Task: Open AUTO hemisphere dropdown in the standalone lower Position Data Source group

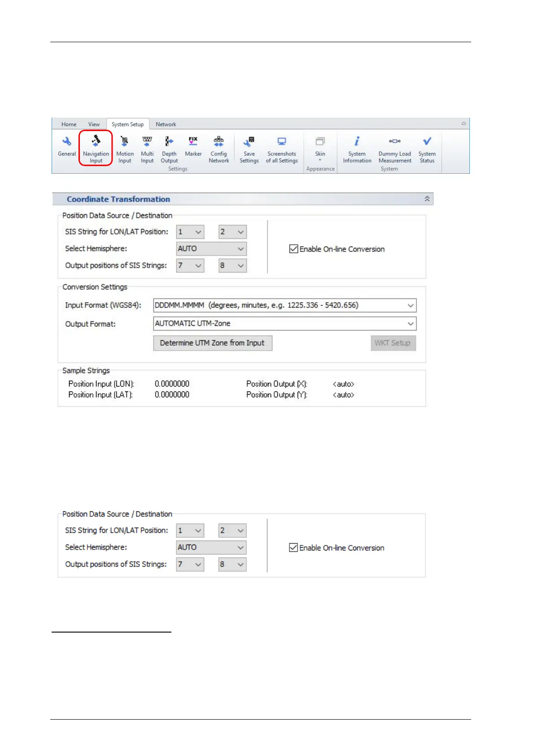Action: tap(211, 547)
